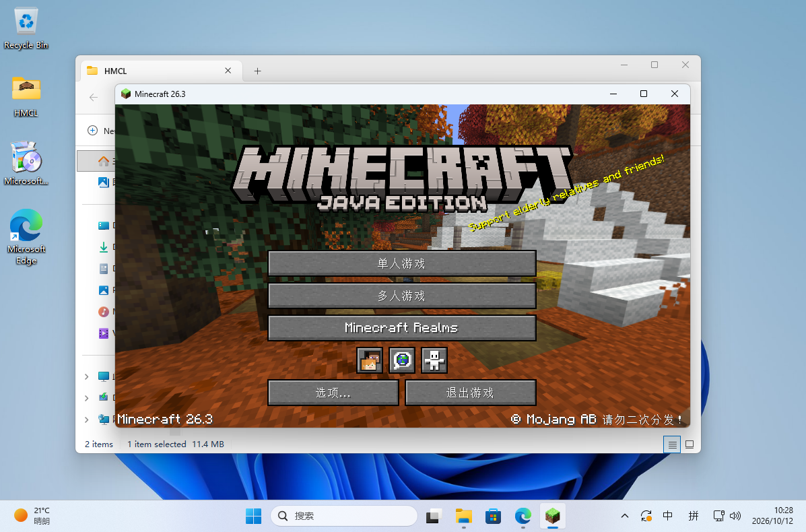Open File Explorer from the taskbar
Screen dimensions: 806x532
(x=464, y=516)
